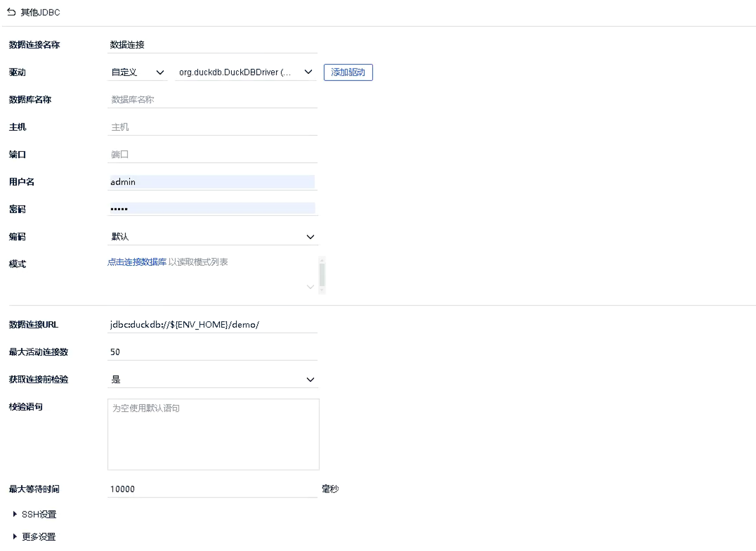Open the 获取连接前检验 dropdown
The height and width of the screenshot is (551, 756).
coord(213,380)
